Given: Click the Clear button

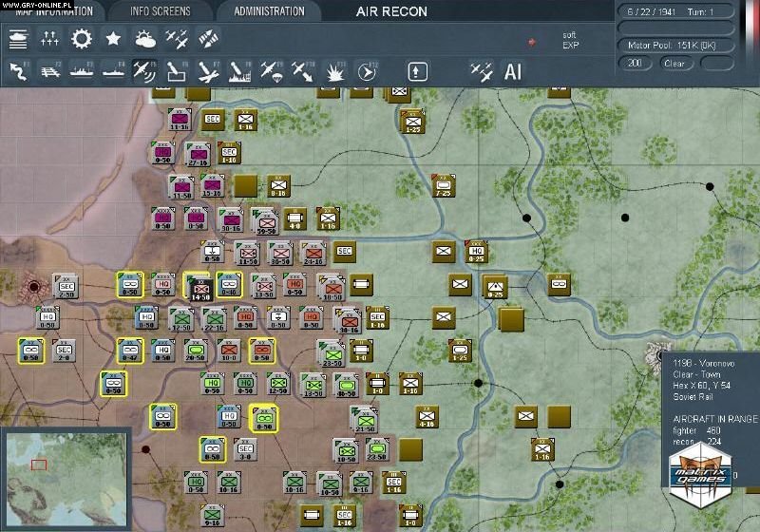Looking at the screenshot, I should [x=674, y=64].
